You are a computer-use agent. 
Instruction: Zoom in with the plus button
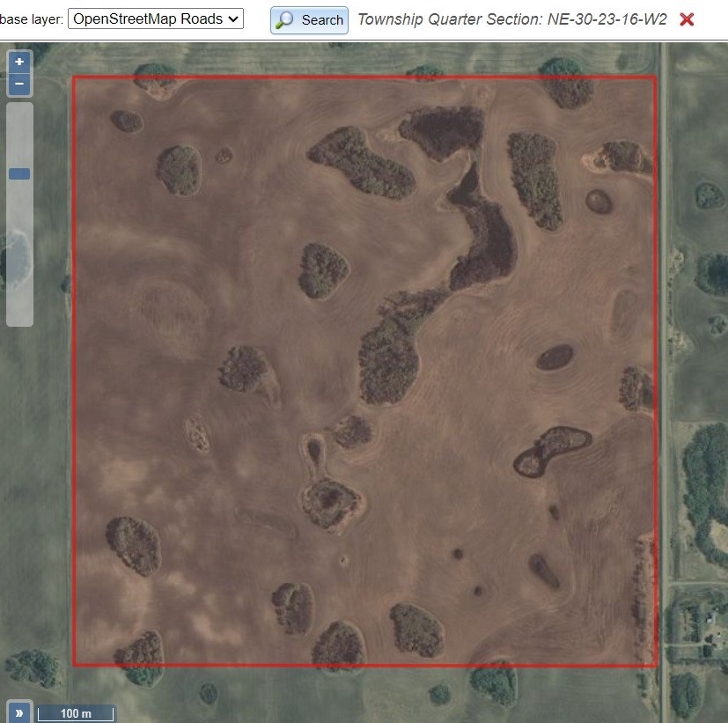[x=19, y=62]
